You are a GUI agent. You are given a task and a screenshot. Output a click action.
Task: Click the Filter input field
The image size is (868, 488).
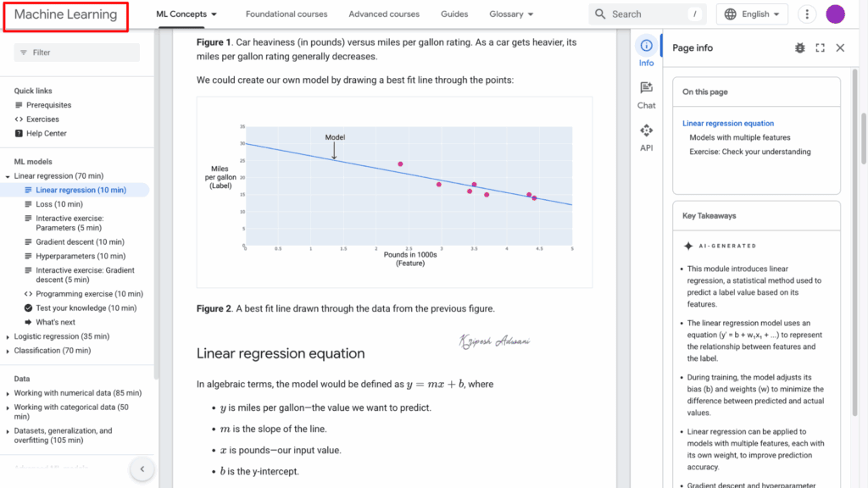(76, 53)
